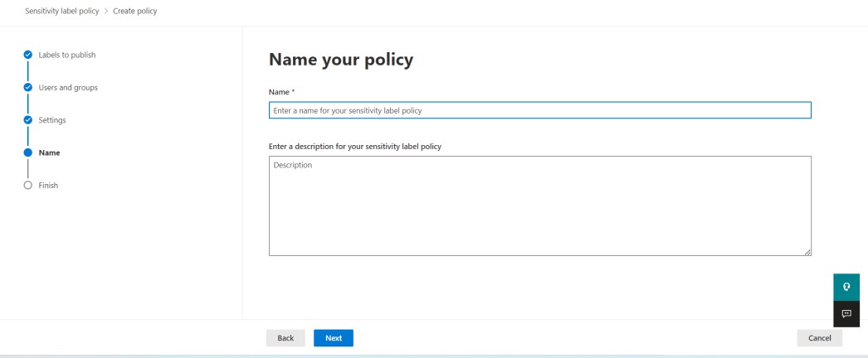The height and width of the screenshot is (358, 868).
Task: Select the Name step label
Action: 49,152
